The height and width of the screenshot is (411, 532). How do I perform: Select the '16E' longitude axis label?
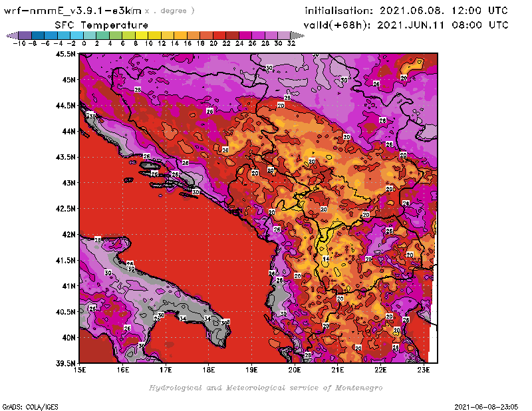123,370
